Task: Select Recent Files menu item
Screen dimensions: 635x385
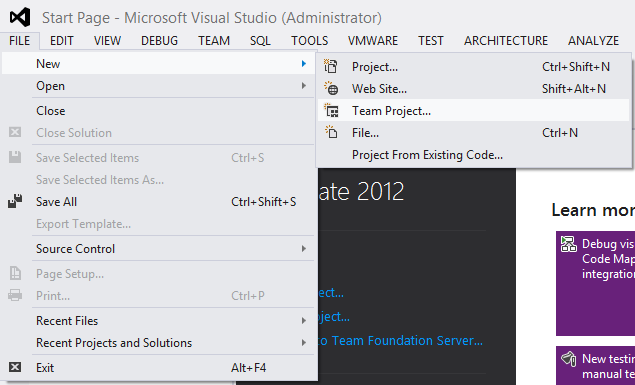Action: (x=158, y=321)
